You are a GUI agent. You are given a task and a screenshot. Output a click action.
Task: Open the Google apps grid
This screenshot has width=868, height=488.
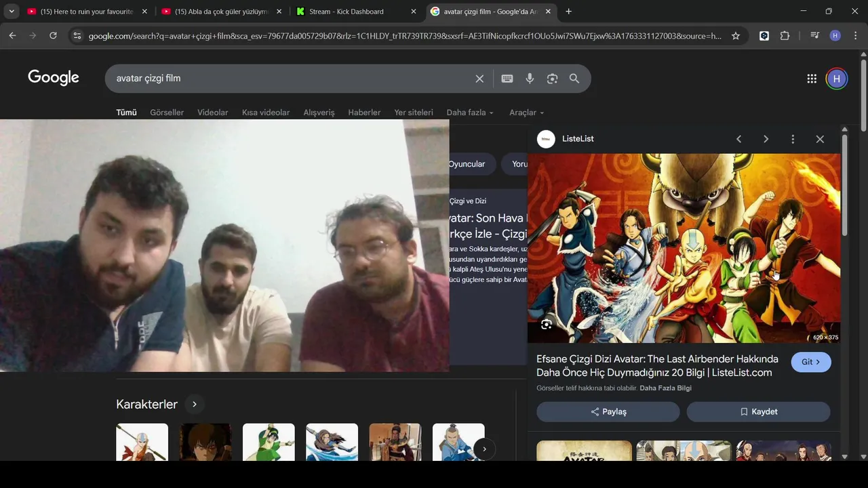coord(812,79)
